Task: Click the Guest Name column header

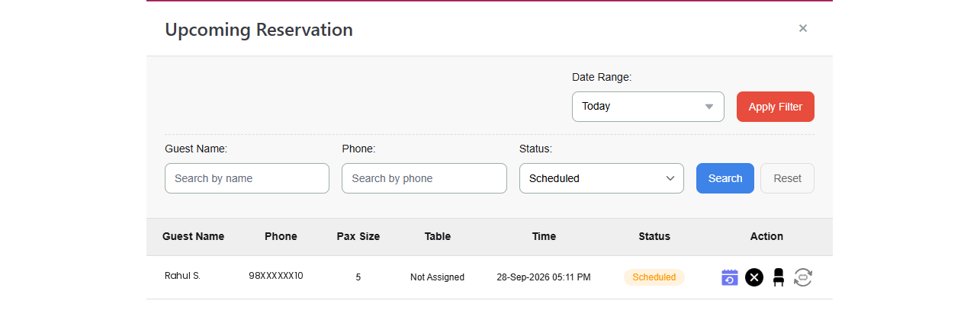Action: coord(194,236)
